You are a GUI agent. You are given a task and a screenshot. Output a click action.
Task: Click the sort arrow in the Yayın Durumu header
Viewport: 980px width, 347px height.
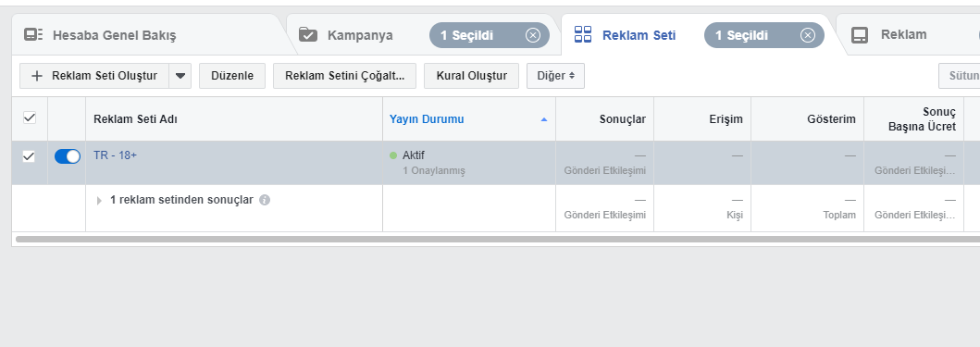tap(544, 119)
